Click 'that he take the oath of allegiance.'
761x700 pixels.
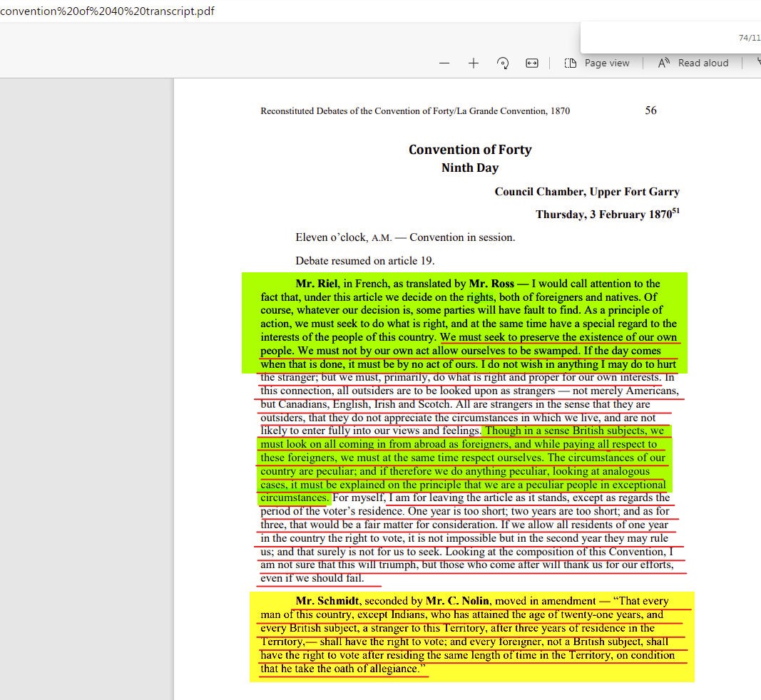[x=342, y=669]
